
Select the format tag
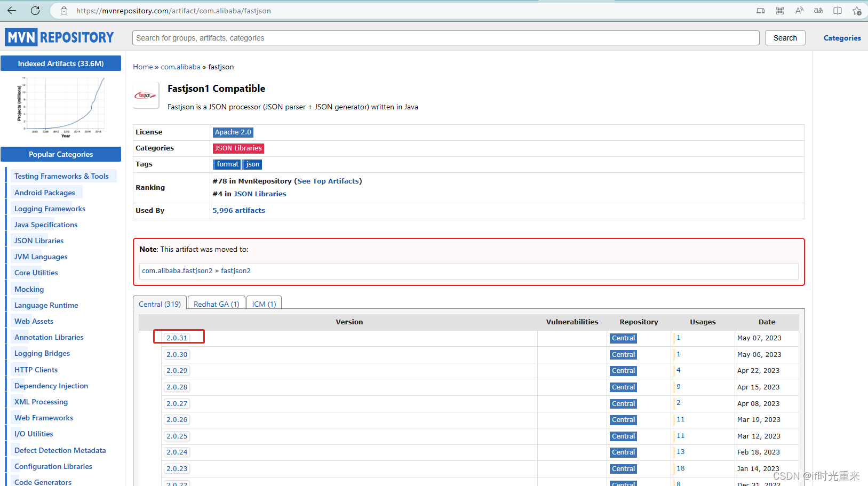tap(227, 164)
